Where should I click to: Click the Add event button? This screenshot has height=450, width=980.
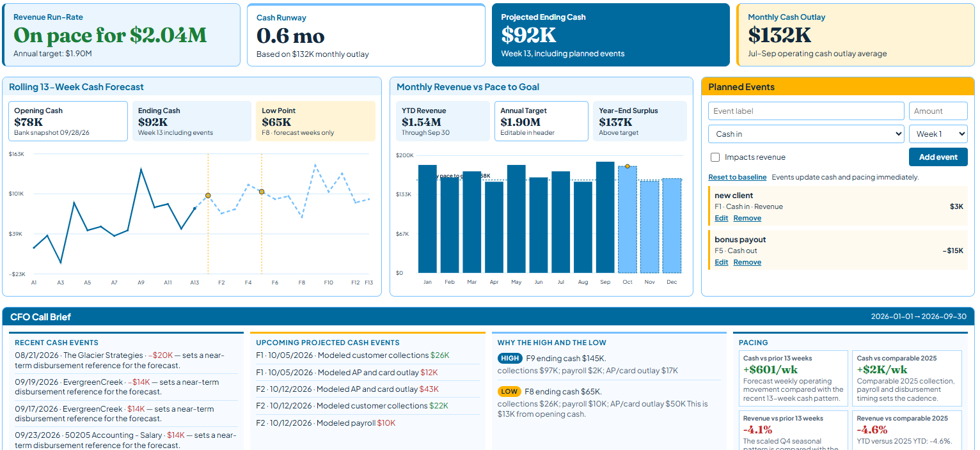[938, 157]
